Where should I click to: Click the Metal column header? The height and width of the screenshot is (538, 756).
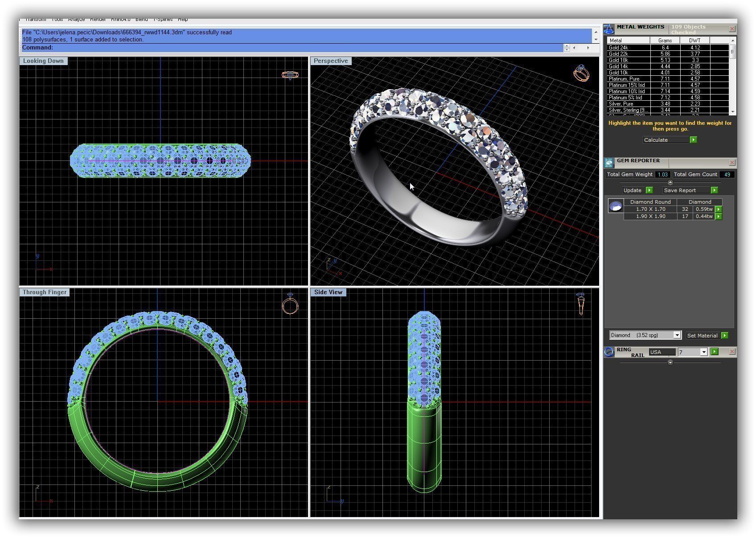coord(629,41)
